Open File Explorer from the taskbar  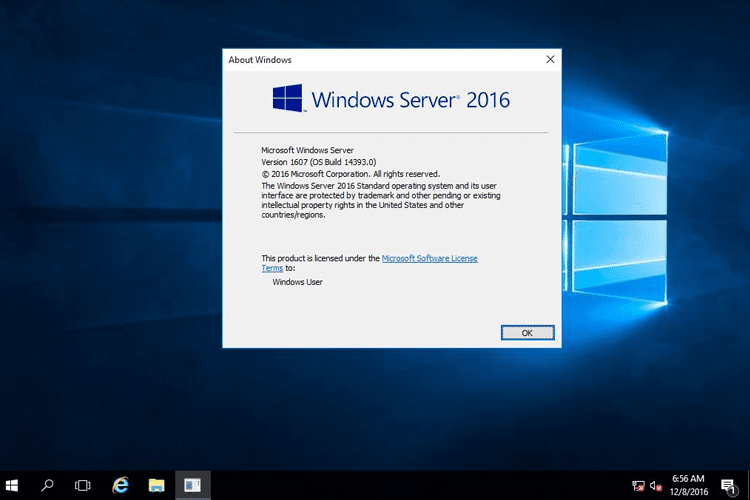[x=156, y=486]
